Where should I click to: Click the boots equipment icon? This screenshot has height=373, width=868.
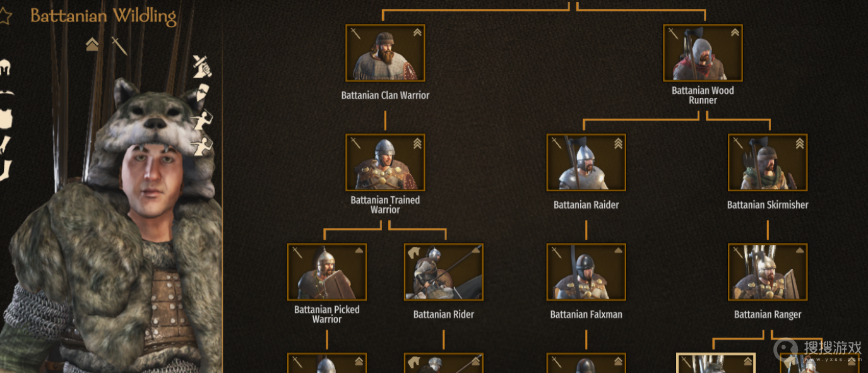point(6,170)
